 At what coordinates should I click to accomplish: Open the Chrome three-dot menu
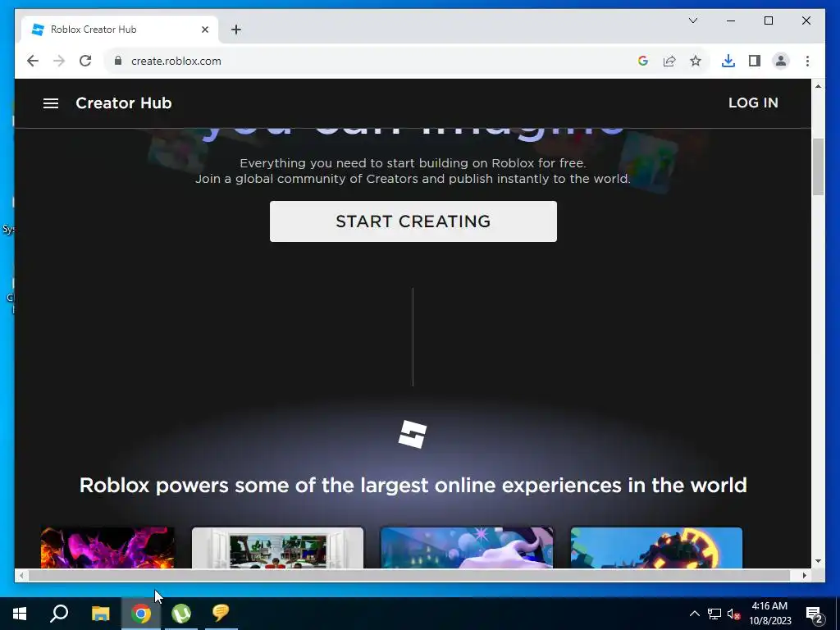click(807, 61)
